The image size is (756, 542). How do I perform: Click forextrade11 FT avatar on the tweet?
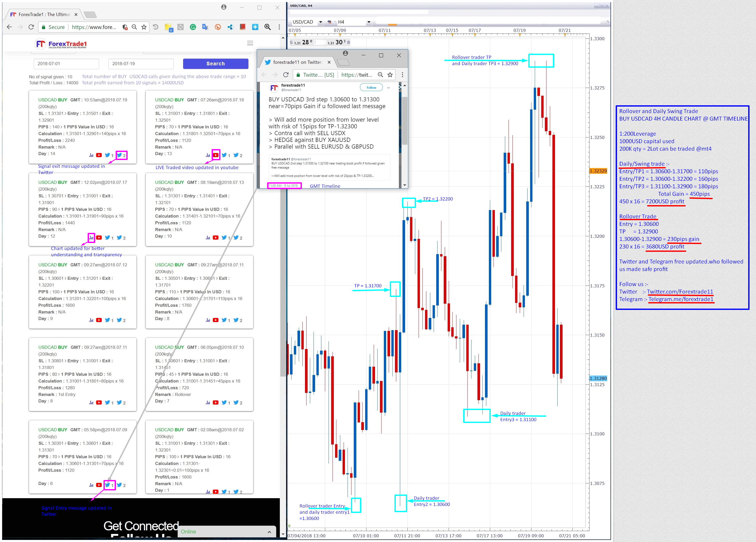point(274,88)
